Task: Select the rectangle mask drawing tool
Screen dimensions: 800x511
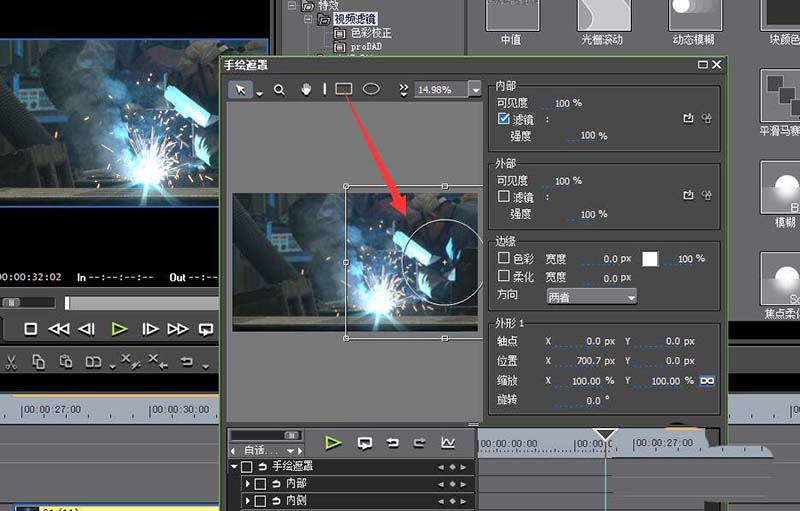Action: tap(344, 89)
